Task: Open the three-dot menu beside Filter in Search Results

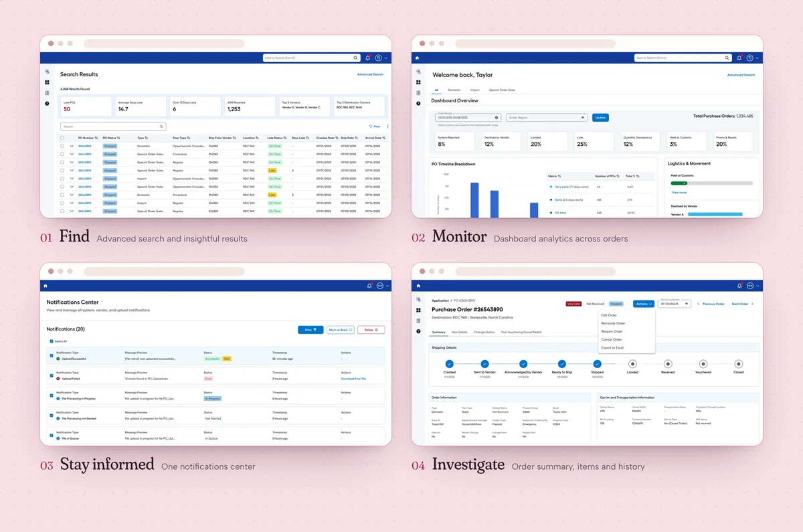Action: [x=387, y=126]
